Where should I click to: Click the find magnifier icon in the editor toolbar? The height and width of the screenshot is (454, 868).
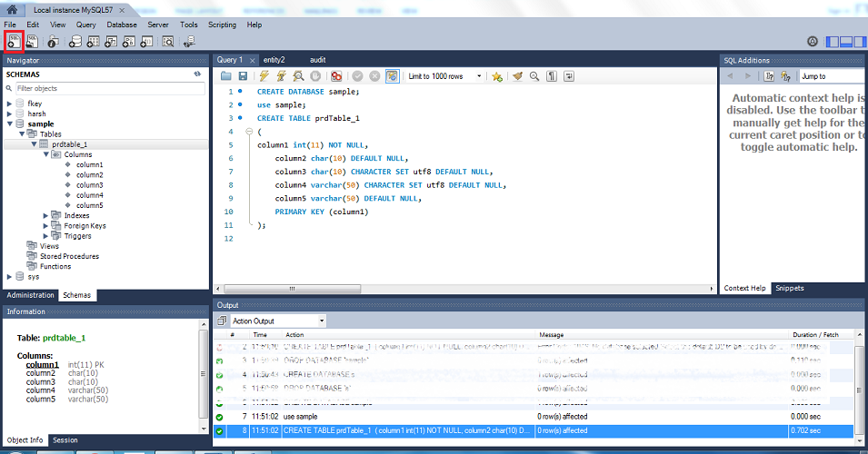point(534,76)
